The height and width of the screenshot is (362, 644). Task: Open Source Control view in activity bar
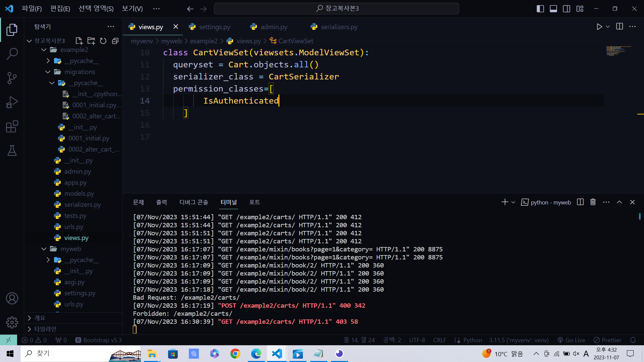(12, 78)
